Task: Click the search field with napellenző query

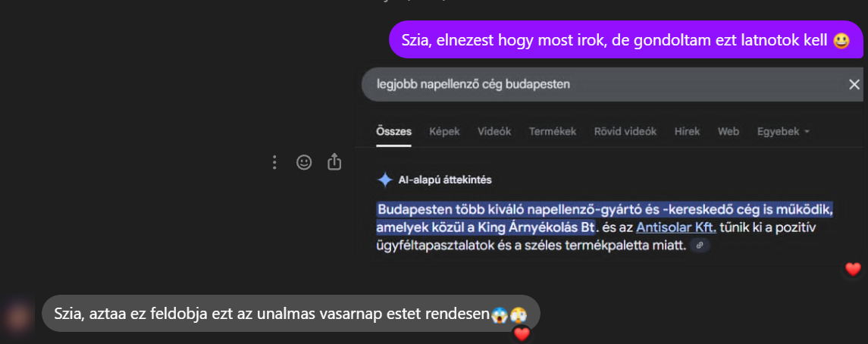Action: coord(591,84)
